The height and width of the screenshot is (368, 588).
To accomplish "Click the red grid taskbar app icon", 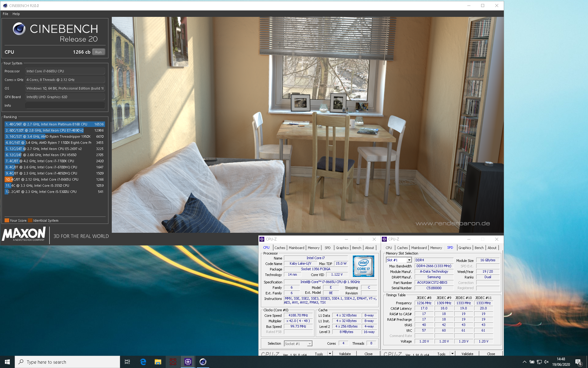I will tap(173, 362).
